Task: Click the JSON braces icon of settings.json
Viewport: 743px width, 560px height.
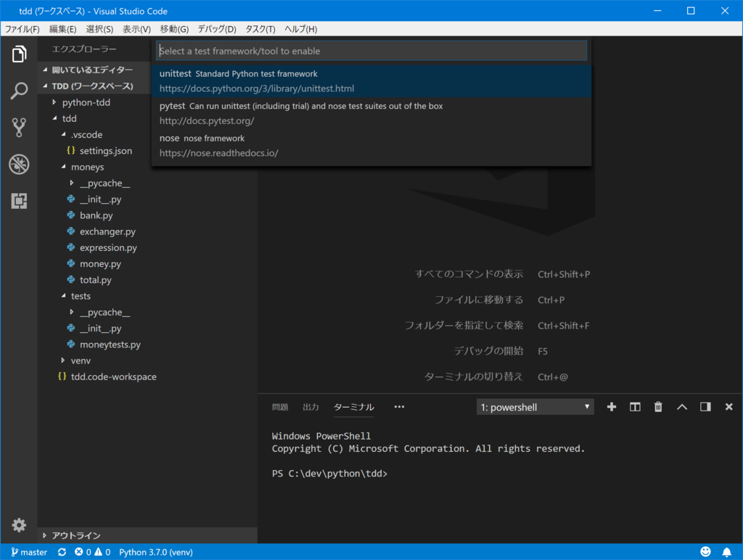Action: click(x=71, y=151)
